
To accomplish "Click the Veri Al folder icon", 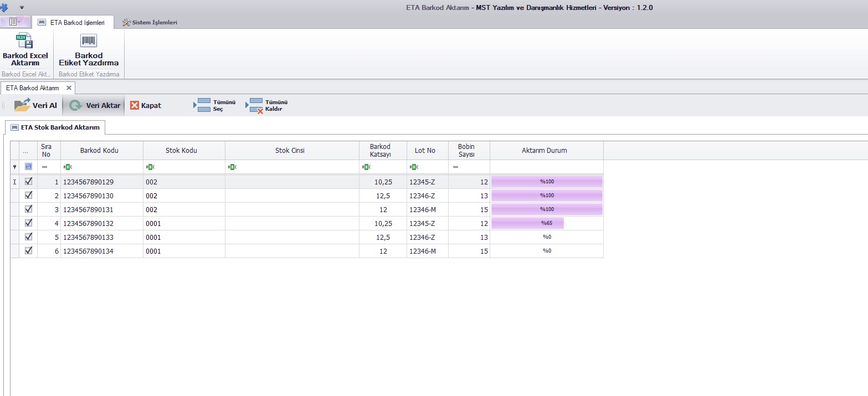I will (x=23, y=105).
